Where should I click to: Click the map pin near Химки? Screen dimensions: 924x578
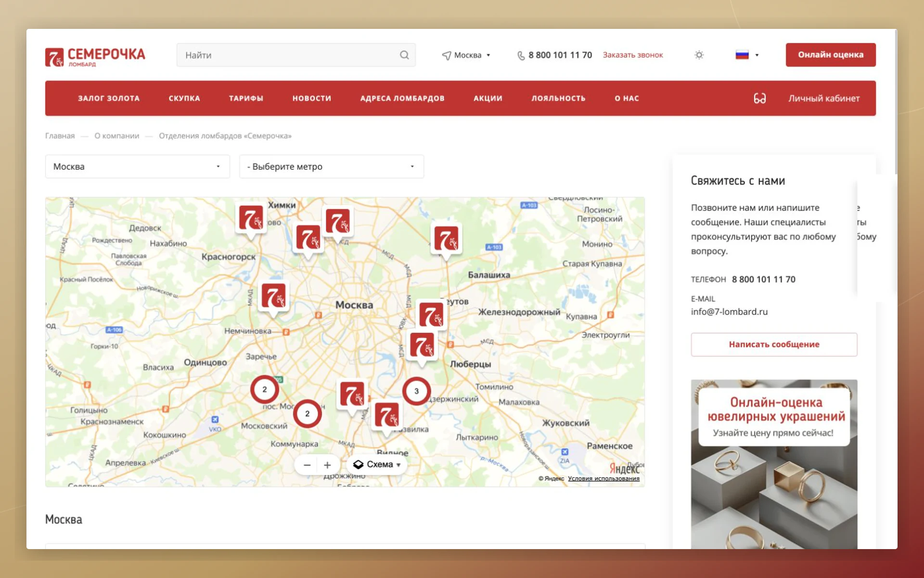click(x=251, y=220)
